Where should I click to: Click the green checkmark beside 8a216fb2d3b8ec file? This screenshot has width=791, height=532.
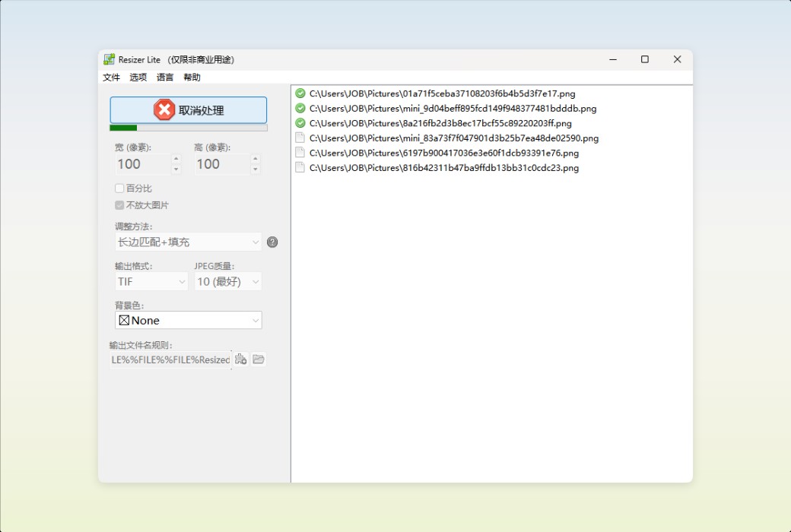pyautogui.click(x=298, y=123)
